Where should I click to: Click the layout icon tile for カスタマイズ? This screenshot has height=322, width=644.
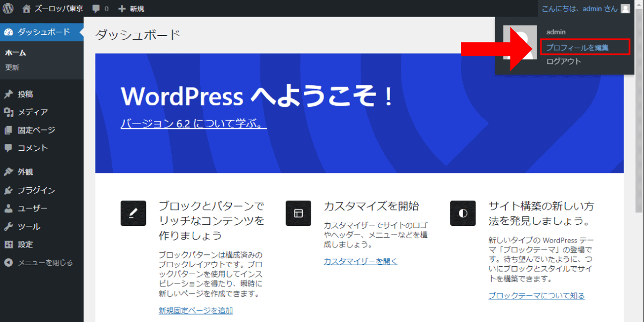tap(298, 213)
